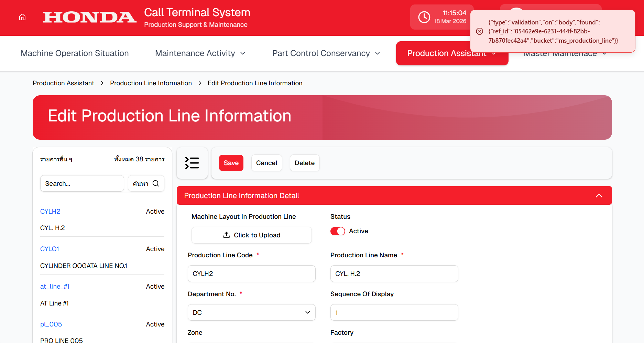Viewport: 644px width, 343px height.
Task: Open the CYLO1 production line link
Action: tap(50, 249)
